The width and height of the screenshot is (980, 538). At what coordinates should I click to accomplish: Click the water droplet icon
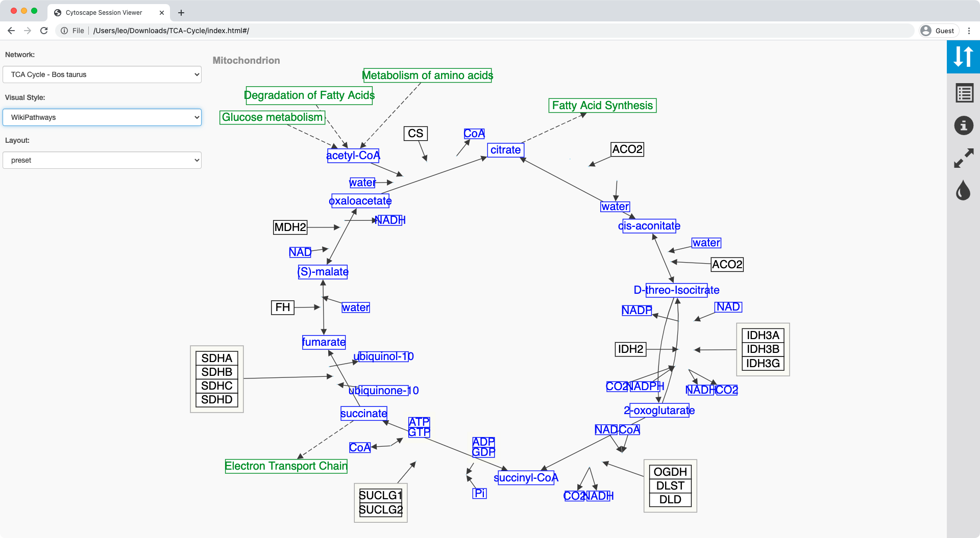[963, 191]
